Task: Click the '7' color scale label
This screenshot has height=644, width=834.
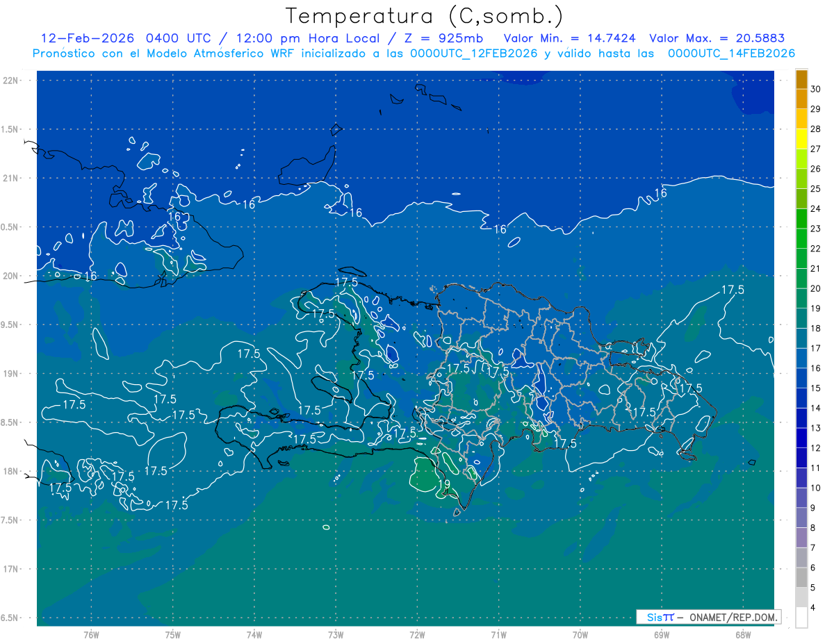Action: (814, 548)
